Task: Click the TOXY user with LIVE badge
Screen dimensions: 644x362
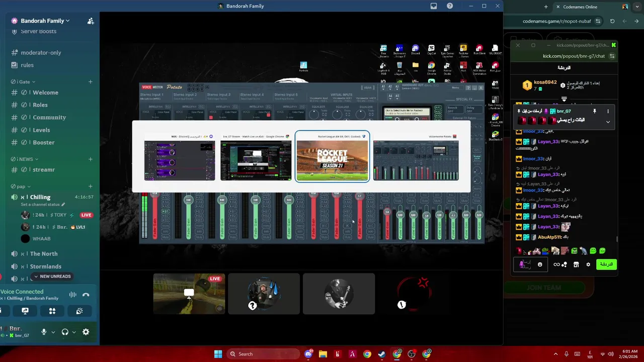Action: point(56,215)
